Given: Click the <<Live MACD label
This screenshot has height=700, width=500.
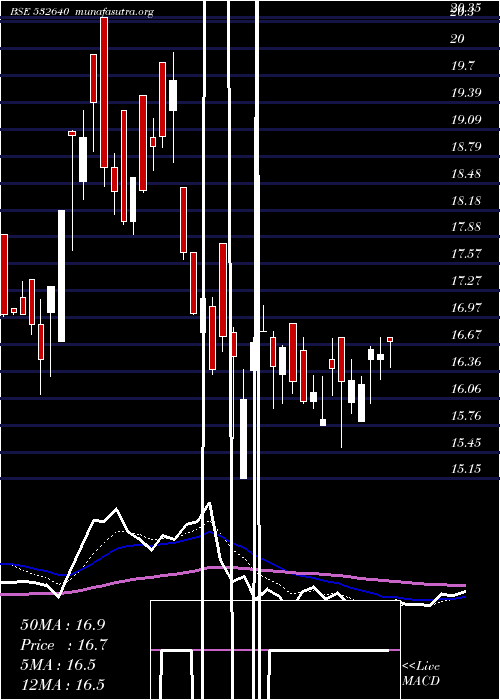Looking at the screenshot, I should pyautogui.click(x=421, y=674).
